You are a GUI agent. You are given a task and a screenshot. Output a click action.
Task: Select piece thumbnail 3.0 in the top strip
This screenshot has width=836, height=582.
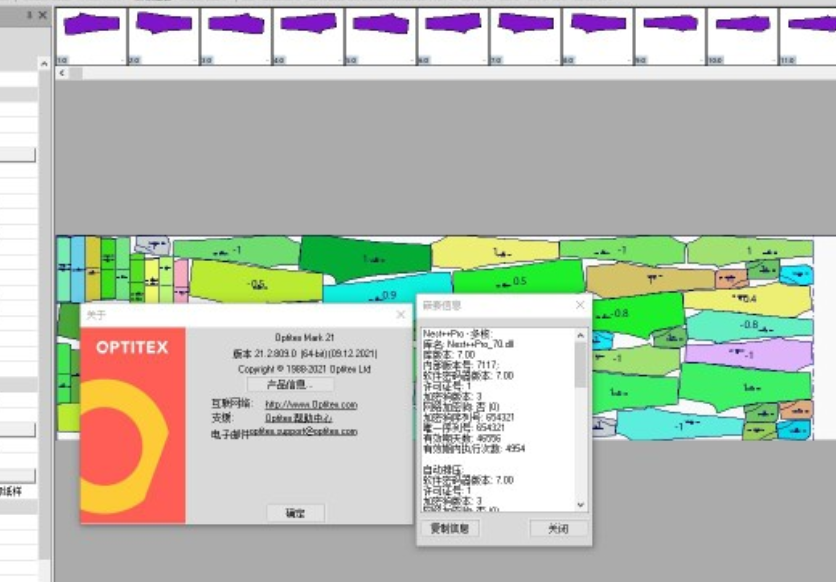(236, 36)
